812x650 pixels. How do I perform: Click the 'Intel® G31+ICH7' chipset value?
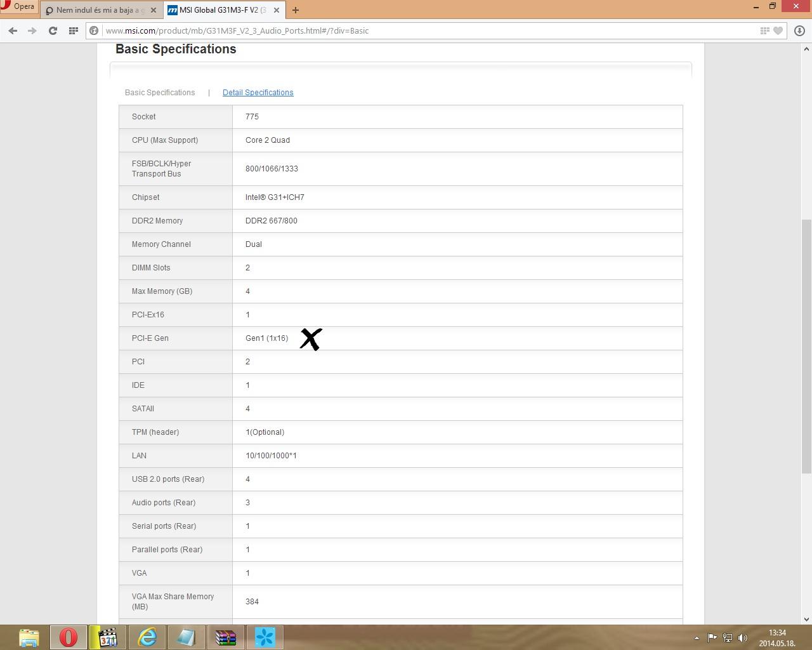click(x=275, y=197)
